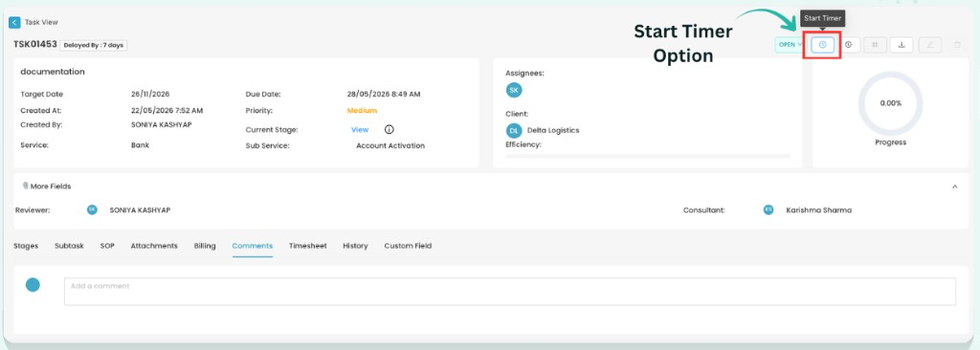
Task: Click the info icon beside Current Stage
Action: pyautogui.click(x=389, y=129)
